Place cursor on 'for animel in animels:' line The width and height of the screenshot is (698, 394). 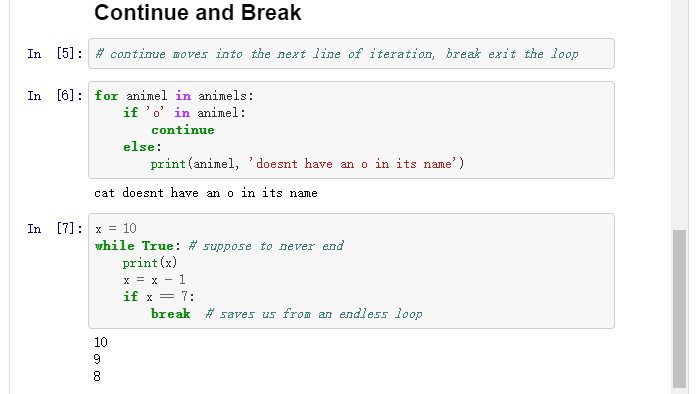174,96
